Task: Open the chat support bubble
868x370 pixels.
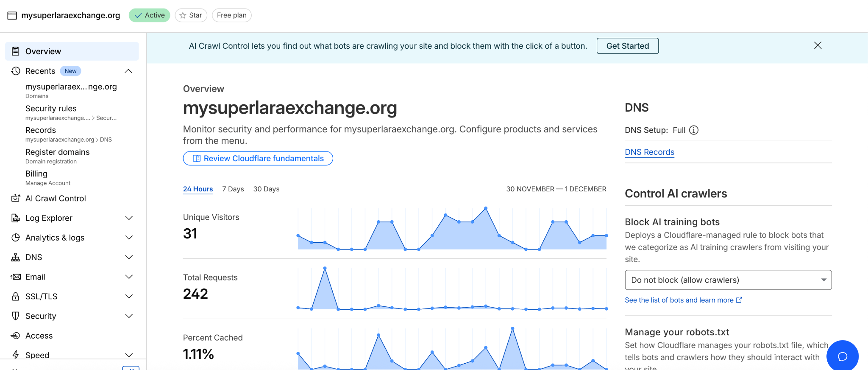Action: [x=842, y=356]
